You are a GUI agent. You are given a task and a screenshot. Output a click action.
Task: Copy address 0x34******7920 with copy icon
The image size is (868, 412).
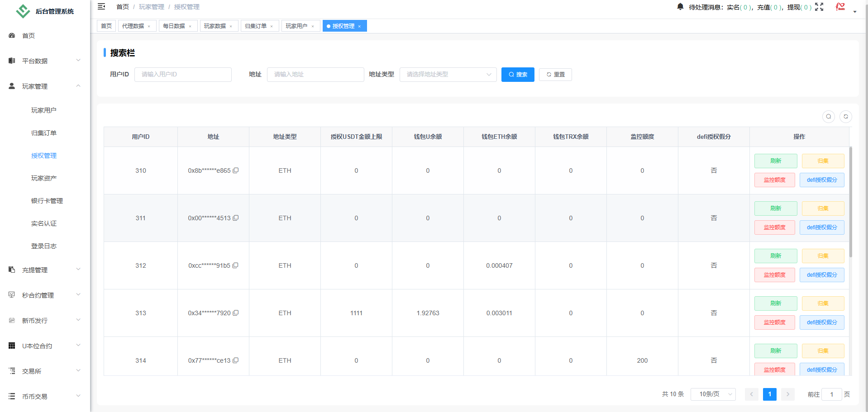coord(236,313)
